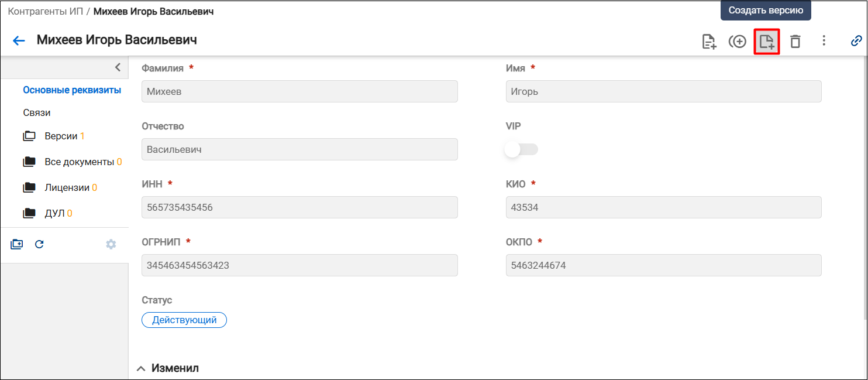Click the ИНН input field
Viewport: 868px width, 380px height.
299,207
